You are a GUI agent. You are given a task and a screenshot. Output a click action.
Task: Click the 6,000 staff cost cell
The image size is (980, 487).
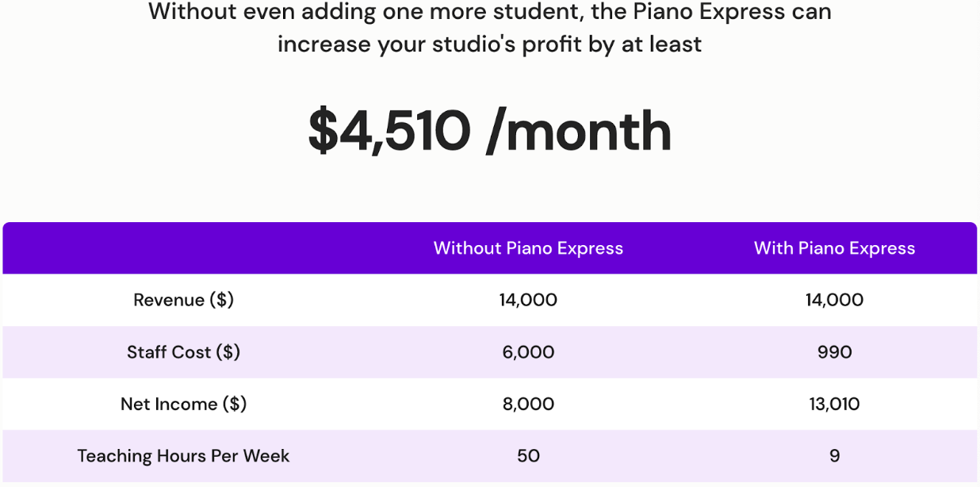(x=528, y=352)
